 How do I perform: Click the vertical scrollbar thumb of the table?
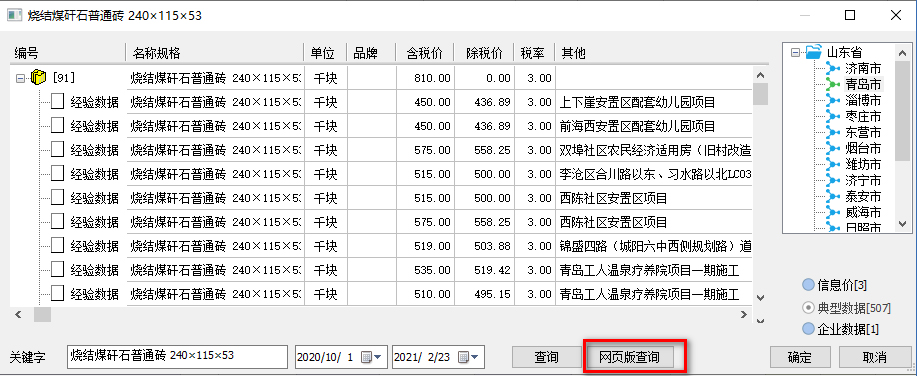[x=760, y=94]
